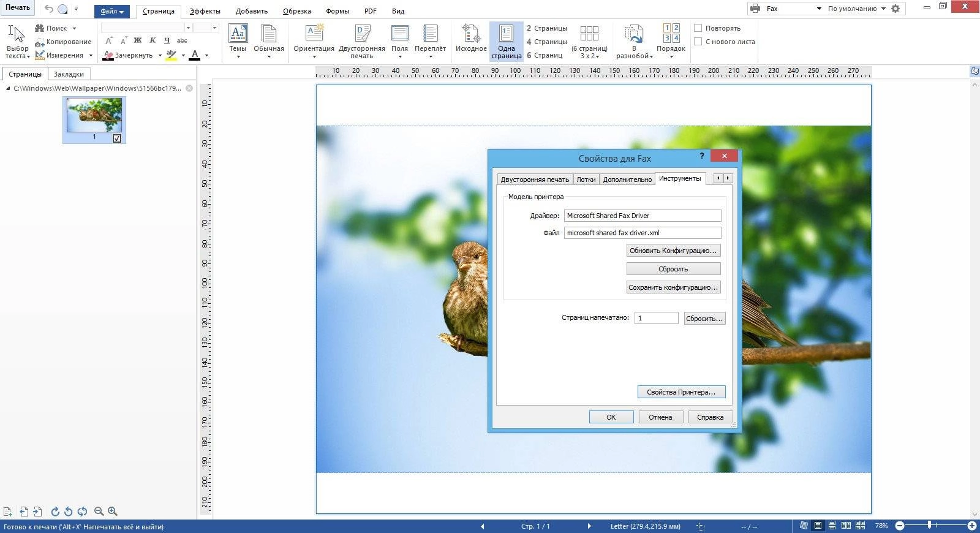Open the Переплёт binding options

click(430, 41)
